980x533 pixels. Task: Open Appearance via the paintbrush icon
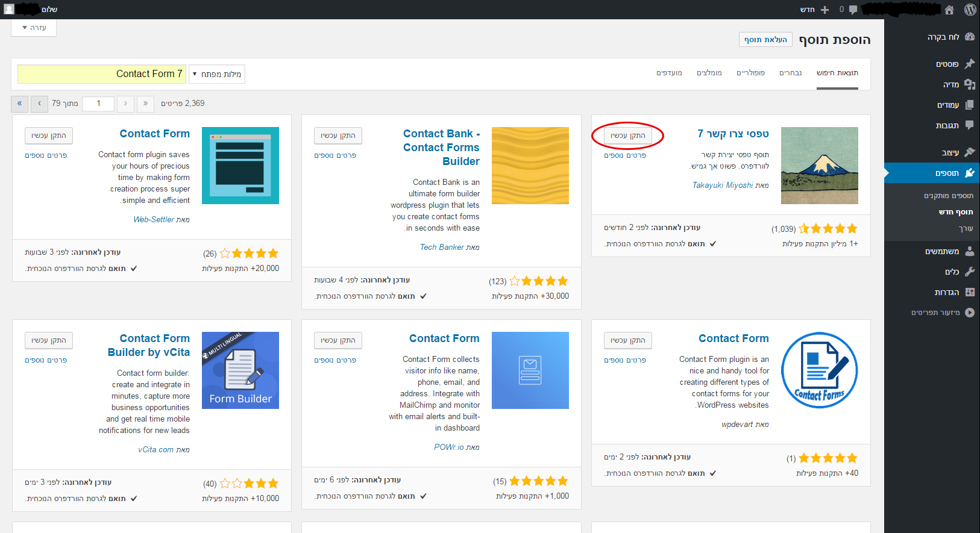coord(969,152)
